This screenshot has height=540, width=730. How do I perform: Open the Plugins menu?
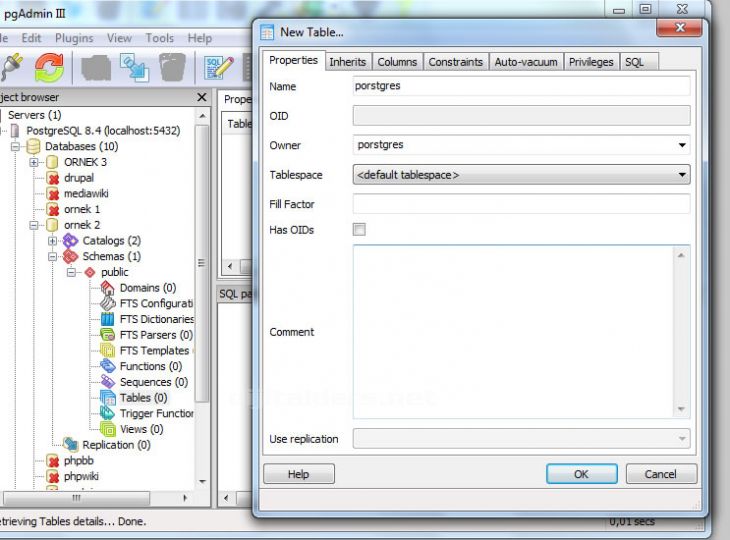[74, 38]
